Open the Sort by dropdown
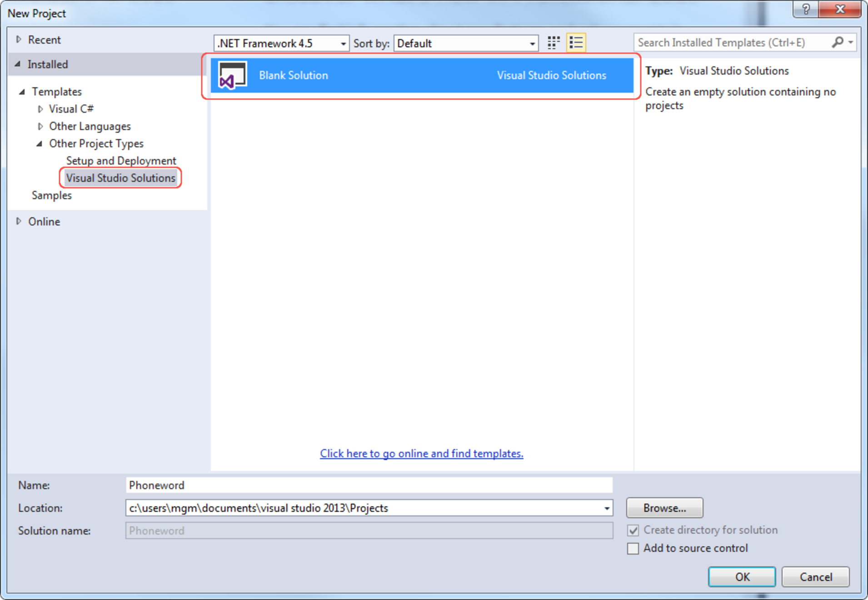 [532, 44]
